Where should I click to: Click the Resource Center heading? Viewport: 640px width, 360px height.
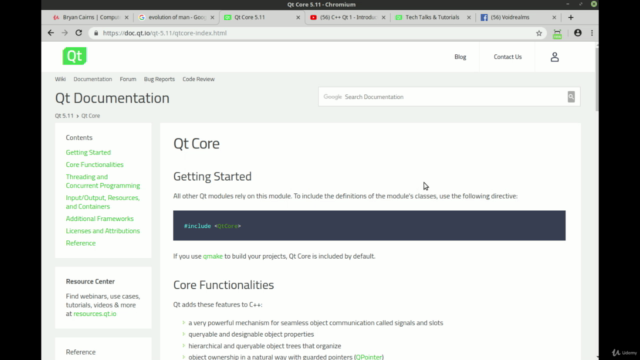click(x=90, y=282)
